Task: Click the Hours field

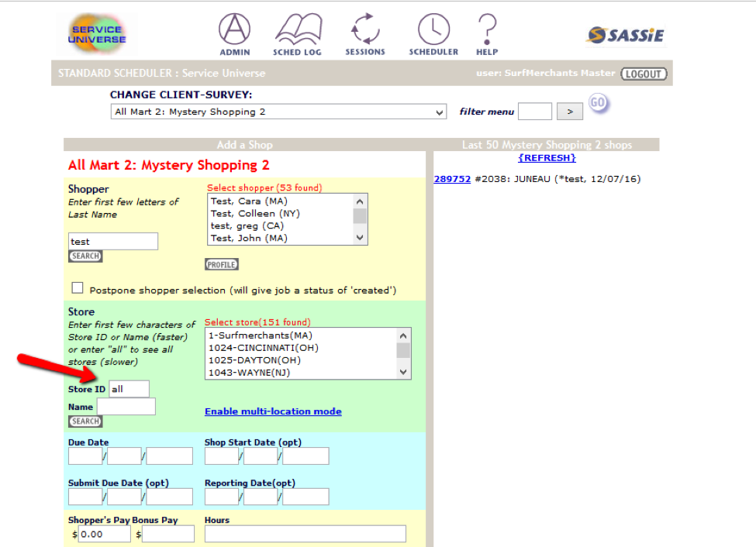Action: coord(306,534)
